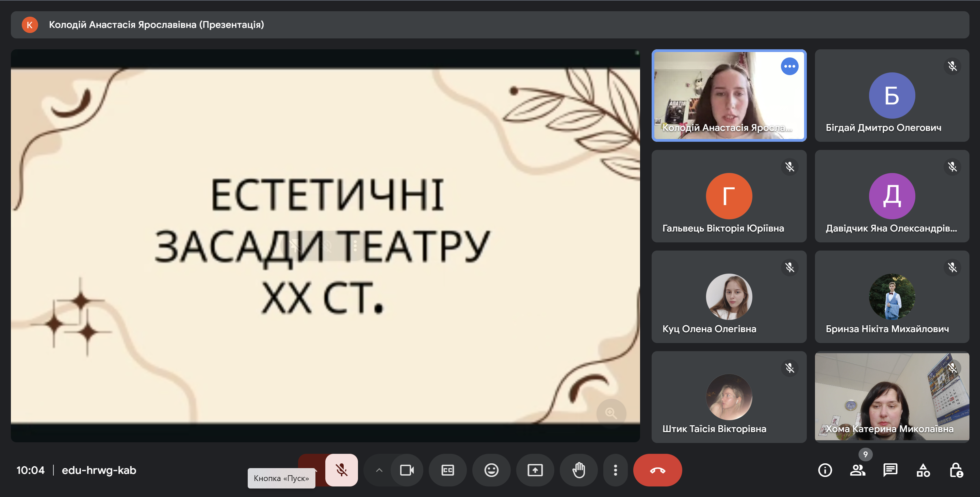Open options on Колодій Анастасія's video tile
The image size is (980, 497).
[789, 66]
